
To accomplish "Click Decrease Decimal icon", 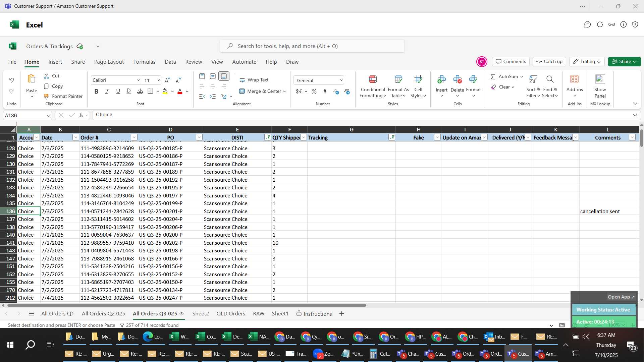I will 347,91.
